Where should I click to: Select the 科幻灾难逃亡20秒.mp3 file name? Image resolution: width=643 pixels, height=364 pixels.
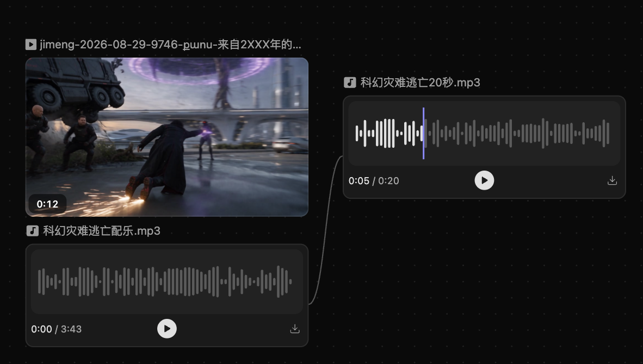(421, 83)
